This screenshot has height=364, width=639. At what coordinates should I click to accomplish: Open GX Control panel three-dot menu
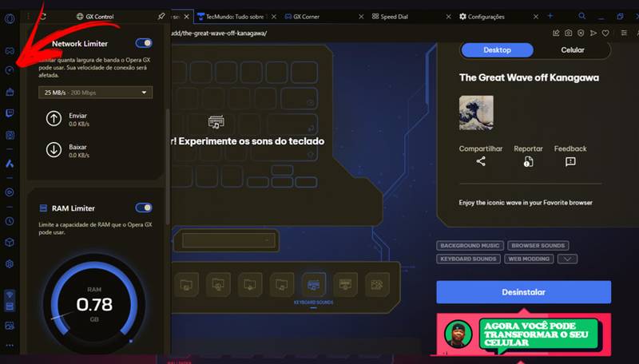pos(28,16)
